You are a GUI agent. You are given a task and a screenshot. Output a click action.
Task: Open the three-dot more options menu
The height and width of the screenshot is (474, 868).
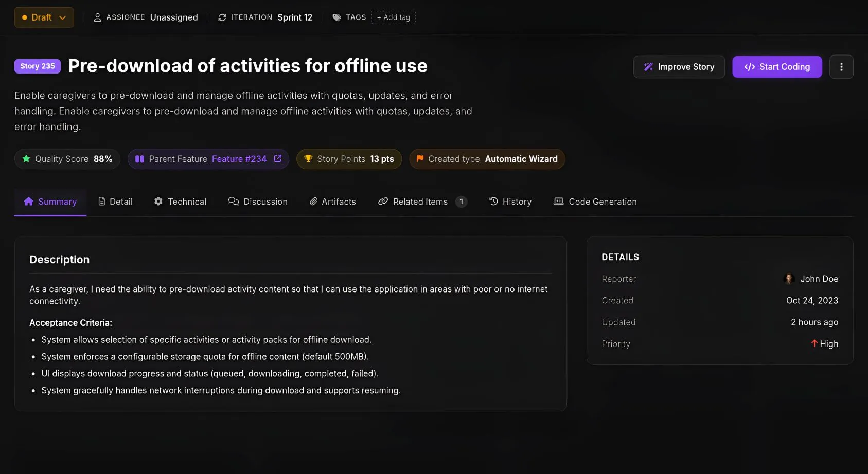pos(841,67)
